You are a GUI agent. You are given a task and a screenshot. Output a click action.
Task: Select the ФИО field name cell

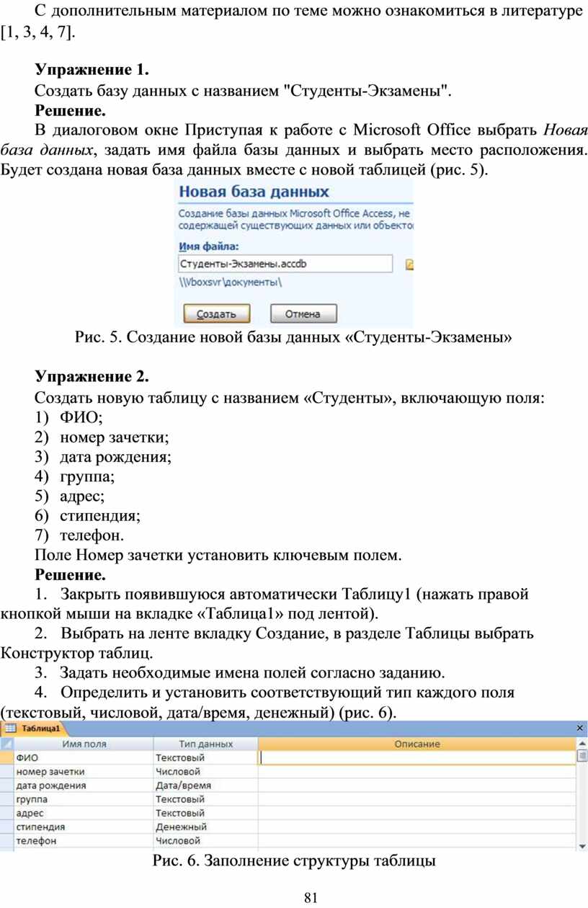click(84, 757)
